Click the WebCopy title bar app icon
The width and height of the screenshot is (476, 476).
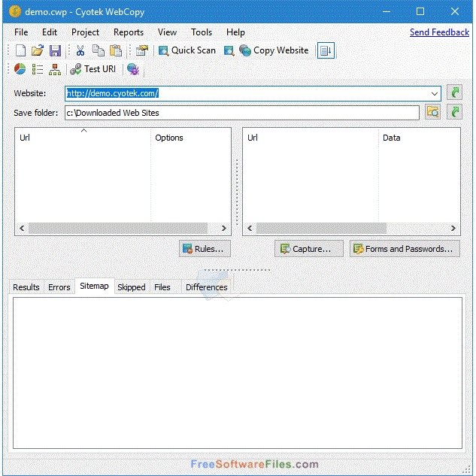point(15,11)
